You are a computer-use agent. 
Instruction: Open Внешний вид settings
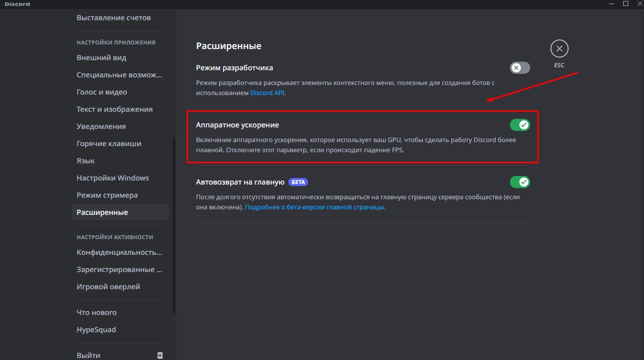click(102, 58)
